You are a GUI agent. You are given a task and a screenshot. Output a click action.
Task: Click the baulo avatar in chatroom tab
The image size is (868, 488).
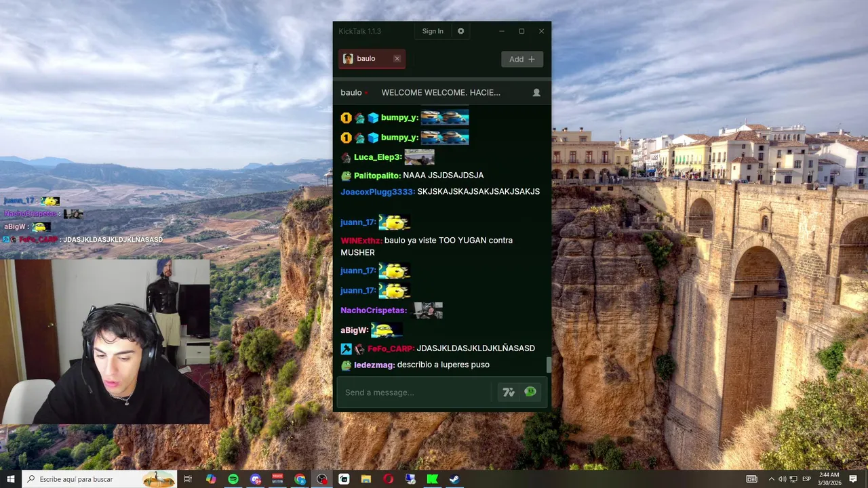point(348,59)
